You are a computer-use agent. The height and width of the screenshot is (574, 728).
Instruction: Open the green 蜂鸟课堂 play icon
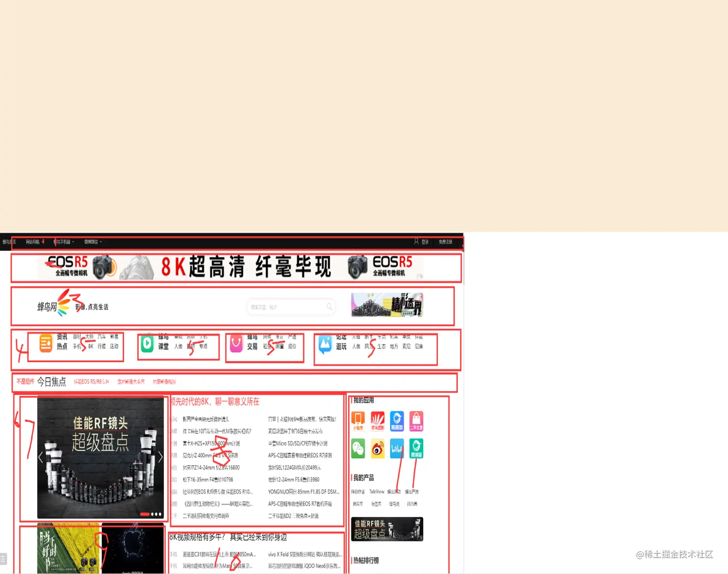(147, 343)
